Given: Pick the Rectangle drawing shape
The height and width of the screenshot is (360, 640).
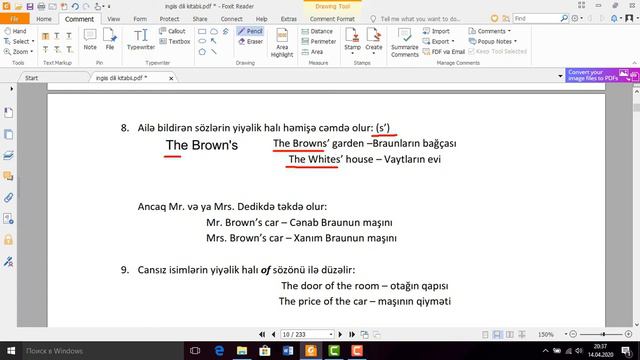Looking at the screenshot, I should tap(202, 31).
